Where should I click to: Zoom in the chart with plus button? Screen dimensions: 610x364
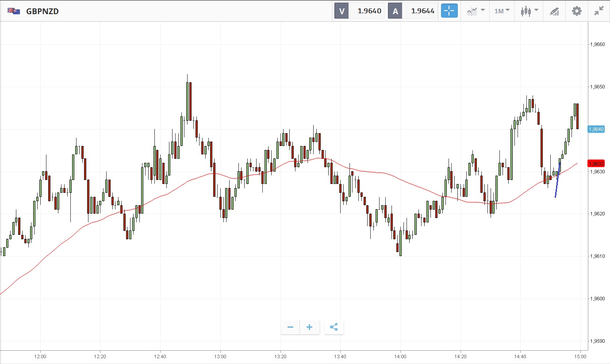(x=310, y=327)
